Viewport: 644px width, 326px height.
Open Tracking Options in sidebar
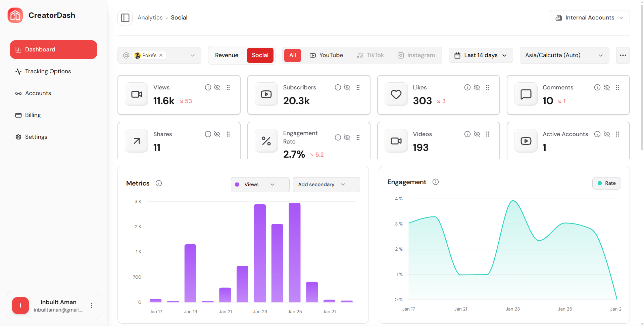[48, 71]
